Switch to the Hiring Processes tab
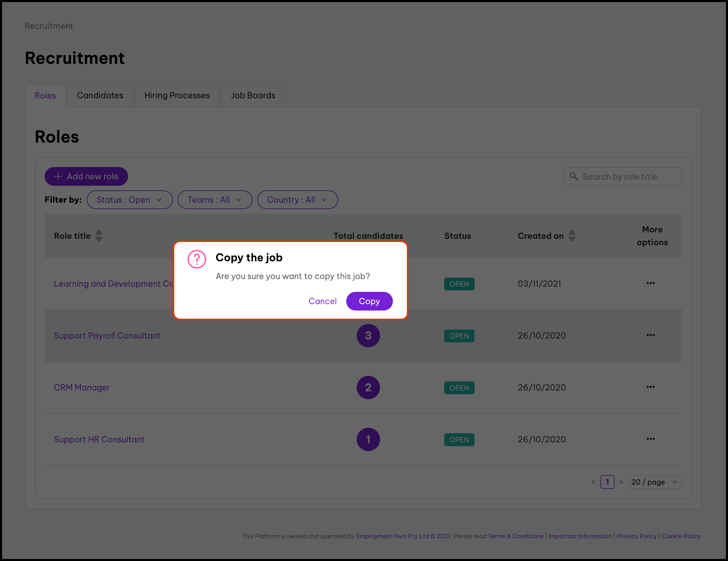This screenshot has height=561, width=728. click(177, 96)
